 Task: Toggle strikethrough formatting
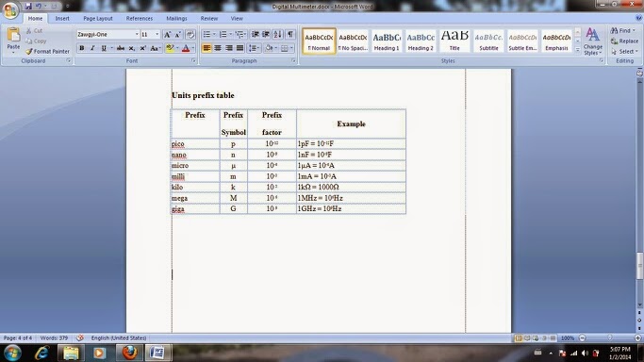coord(121,48)
